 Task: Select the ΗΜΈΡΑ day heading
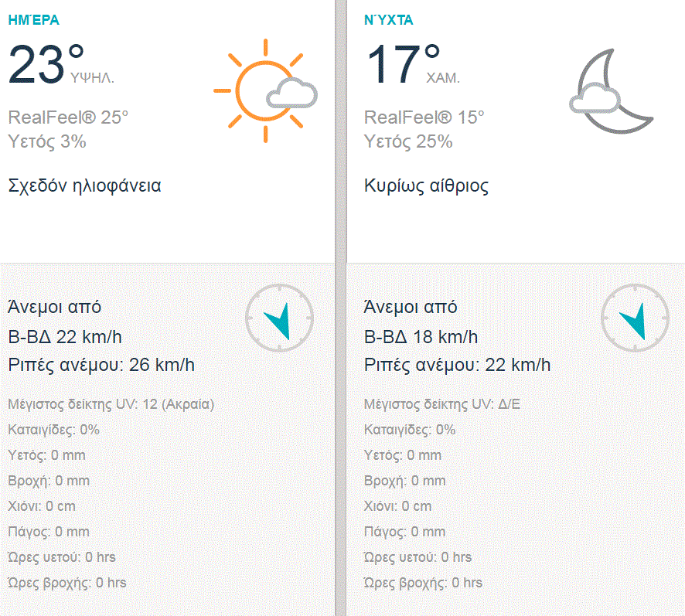tap(33, 21)
